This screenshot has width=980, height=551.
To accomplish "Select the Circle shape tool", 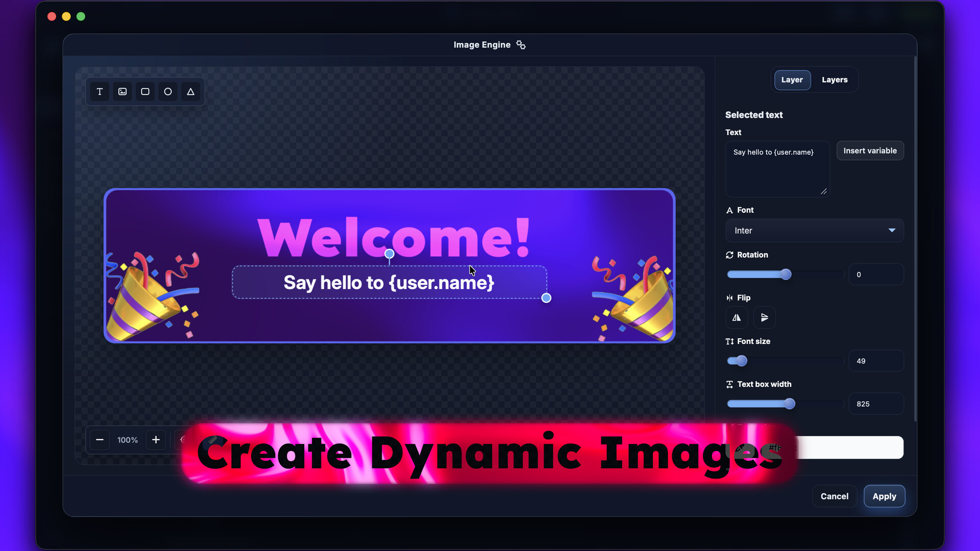I will 168,92.
